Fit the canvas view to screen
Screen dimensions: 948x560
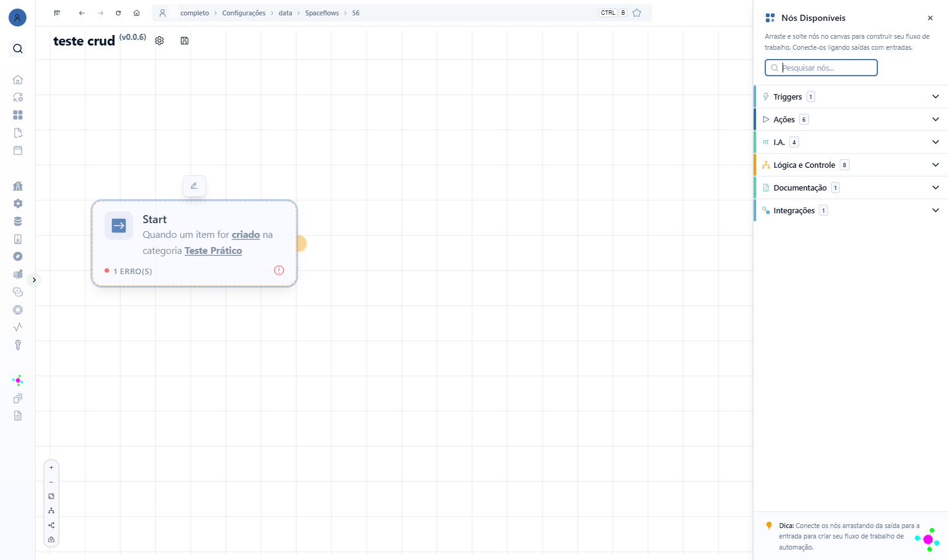point(51,496)
